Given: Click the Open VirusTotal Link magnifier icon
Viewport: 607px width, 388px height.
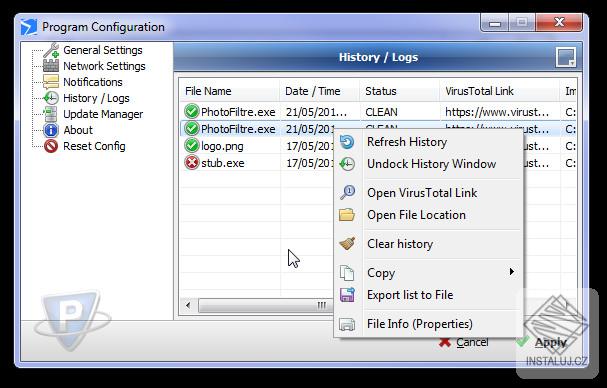Looking at the screenshot, I should point(347,192).
